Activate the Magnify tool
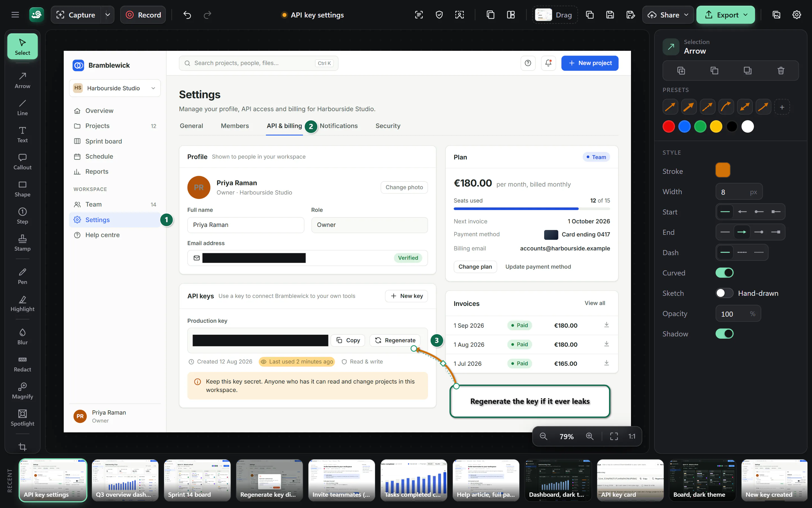 click(x=23, y=391)
